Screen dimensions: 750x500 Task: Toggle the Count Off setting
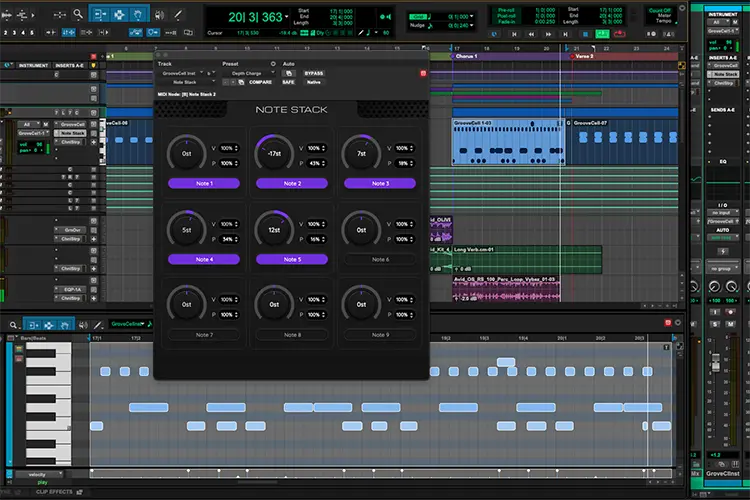click(x=660, y=10)
